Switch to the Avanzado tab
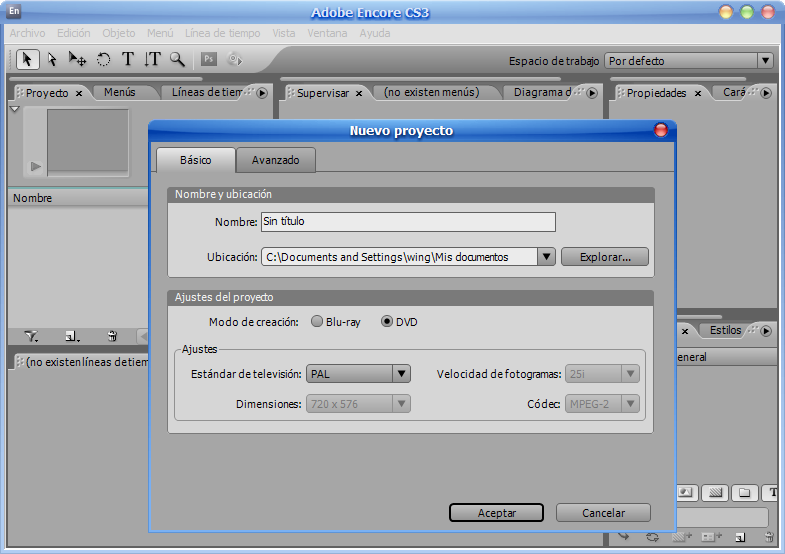This screenshot has height=554, width=785. tap(275, 160)
